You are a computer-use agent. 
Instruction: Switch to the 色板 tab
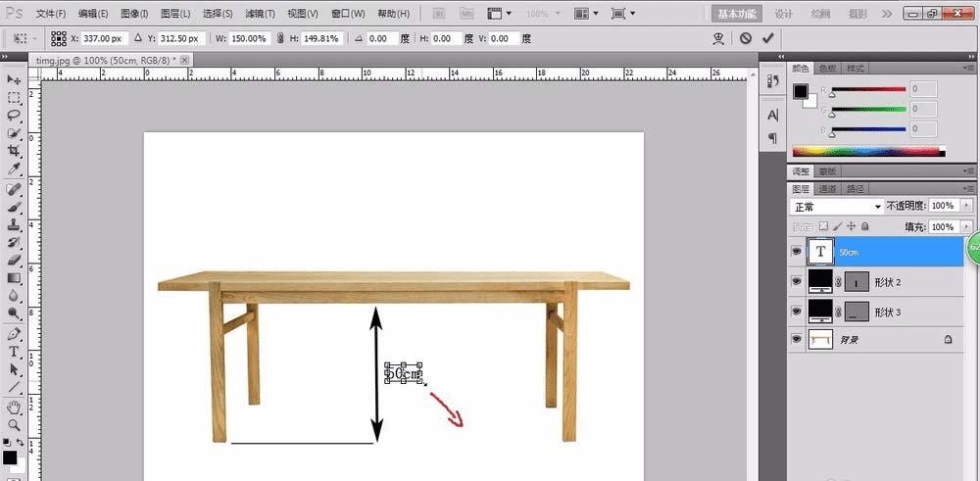pos(827,69)
